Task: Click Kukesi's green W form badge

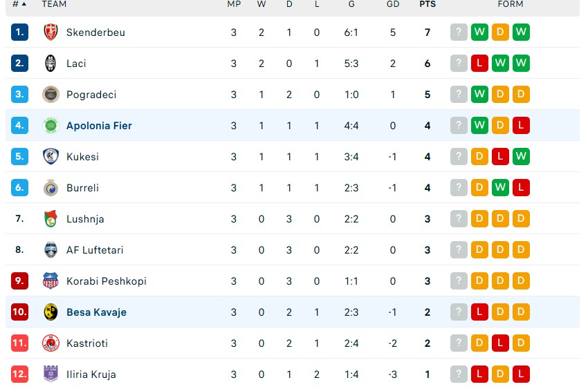Action: 521,157
